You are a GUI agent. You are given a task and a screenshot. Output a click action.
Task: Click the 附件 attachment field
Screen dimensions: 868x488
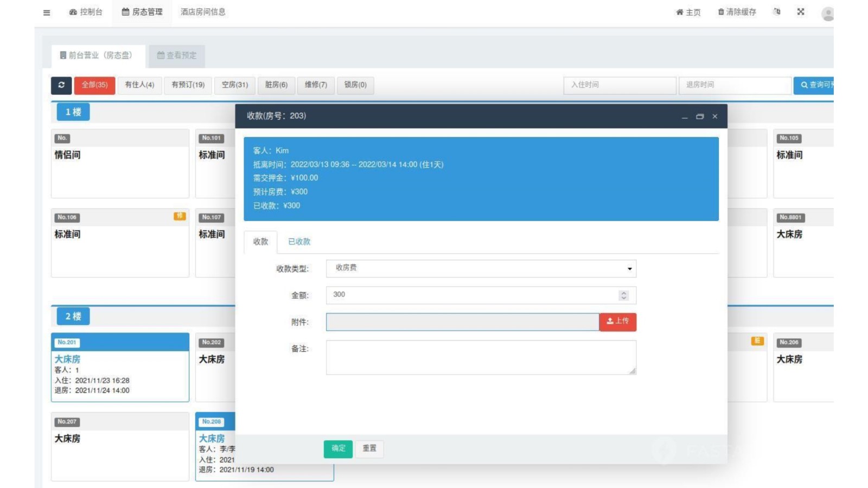click(463, 322)
